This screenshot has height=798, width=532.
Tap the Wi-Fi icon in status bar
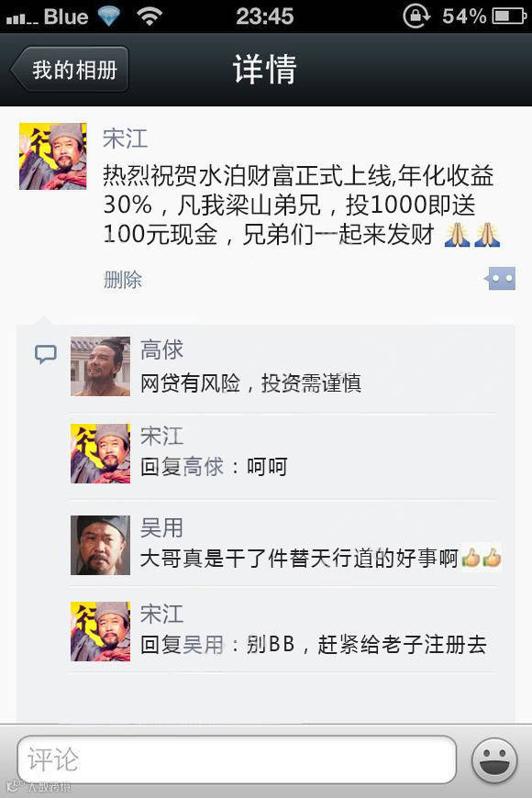[149, 17]
